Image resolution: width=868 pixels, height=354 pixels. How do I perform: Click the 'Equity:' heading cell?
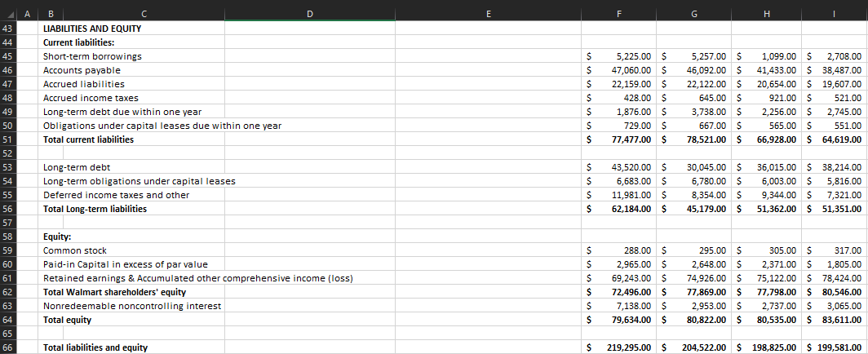pyautogui.click(x=57, y=237)
